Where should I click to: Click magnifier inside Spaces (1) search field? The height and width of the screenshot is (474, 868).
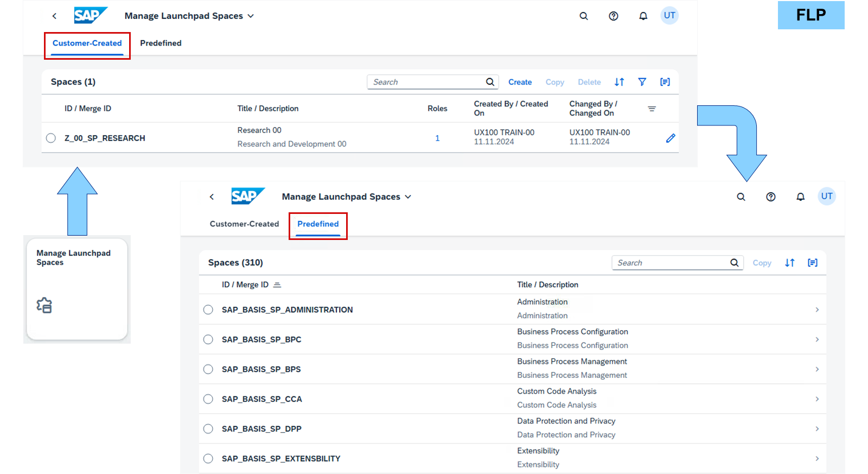coord(490,82)
